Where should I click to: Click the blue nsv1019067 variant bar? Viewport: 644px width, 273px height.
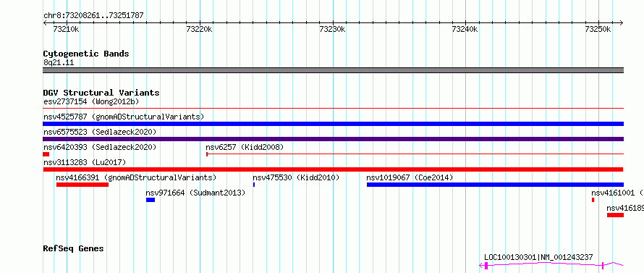pos(495,185)
